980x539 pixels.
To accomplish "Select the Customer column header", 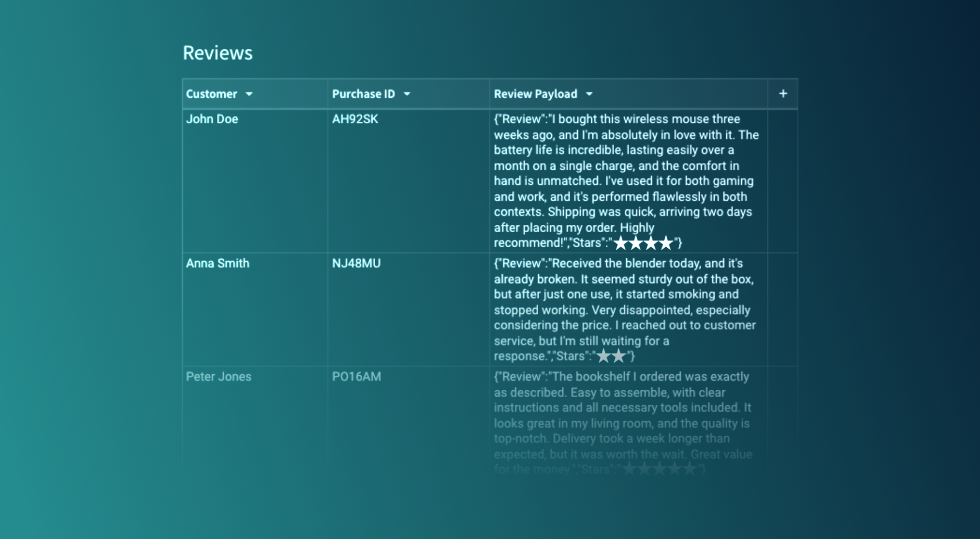I will (255, 94).
